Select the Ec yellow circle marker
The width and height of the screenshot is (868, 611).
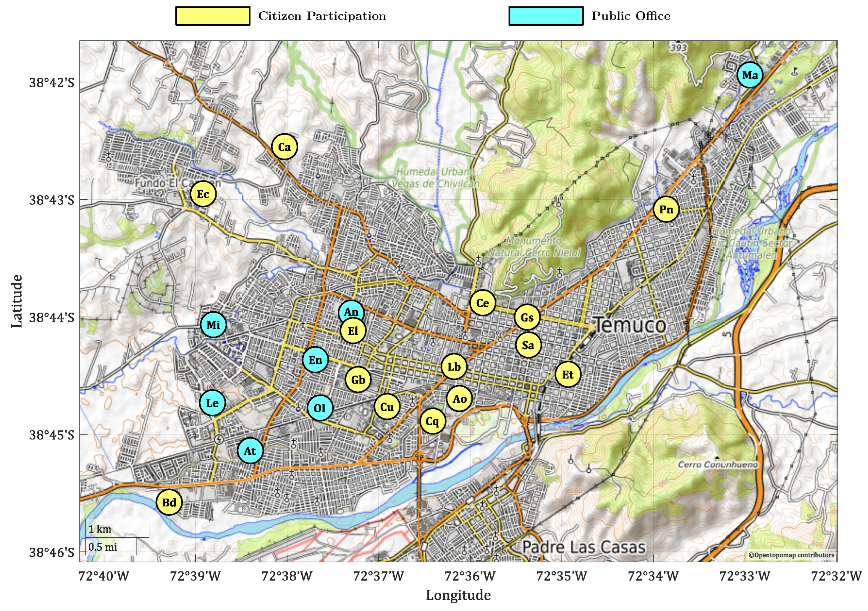203,194
